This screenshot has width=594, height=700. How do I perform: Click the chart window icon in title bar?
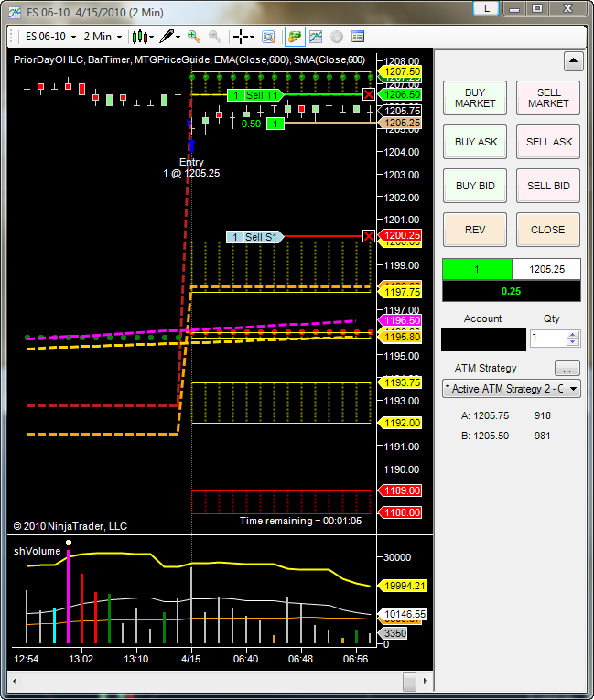pos(15,13)
